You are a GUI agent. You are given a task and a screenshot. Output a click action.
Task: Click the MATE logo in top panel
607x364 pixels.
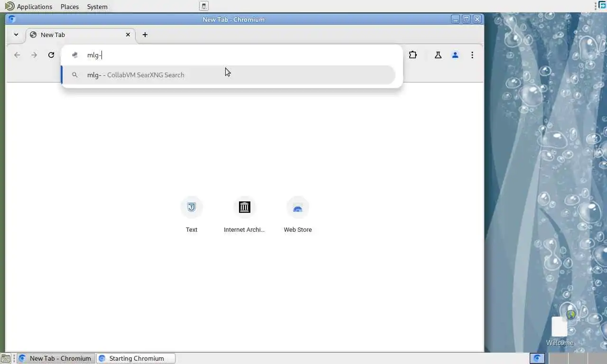tap(9, 6)
